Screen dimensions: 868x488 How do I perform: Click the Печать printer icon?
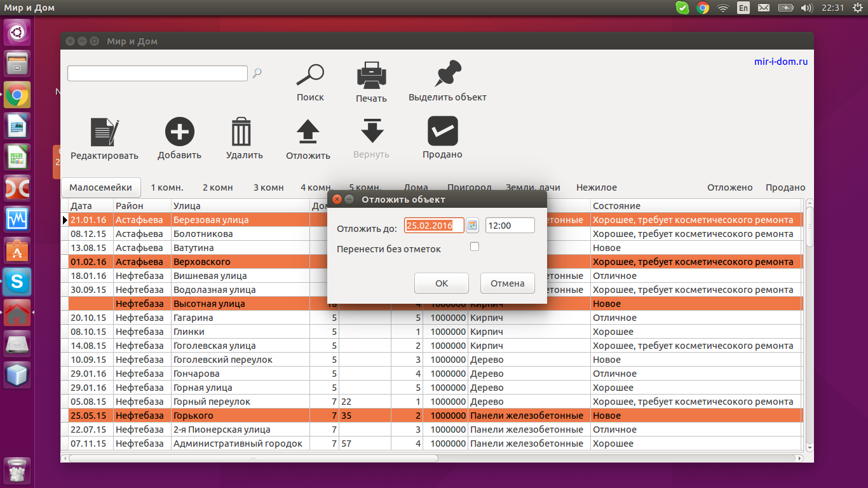click(371, 76)
